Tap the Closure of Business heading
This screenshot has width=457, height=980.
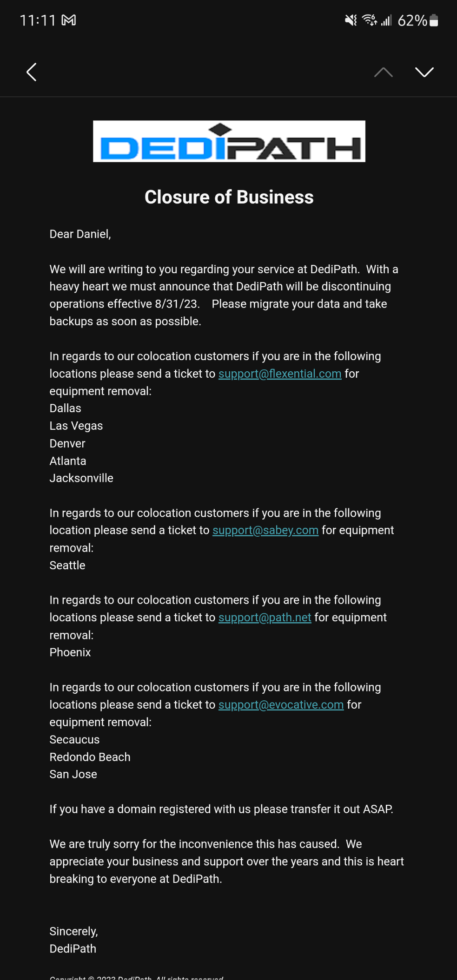(229, 197)
